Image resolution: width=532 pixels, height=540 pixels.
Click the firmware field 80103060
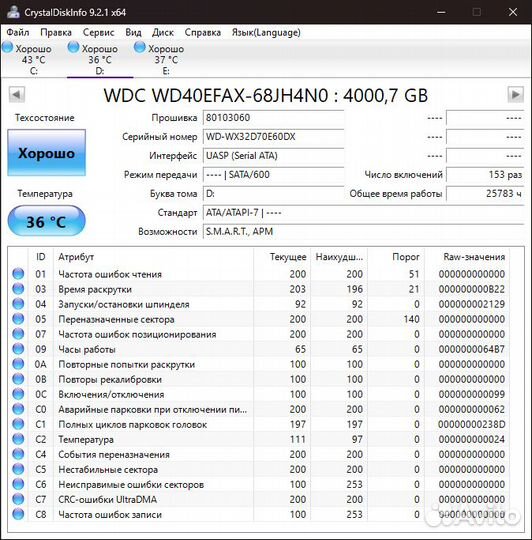(x=274, y=118)
